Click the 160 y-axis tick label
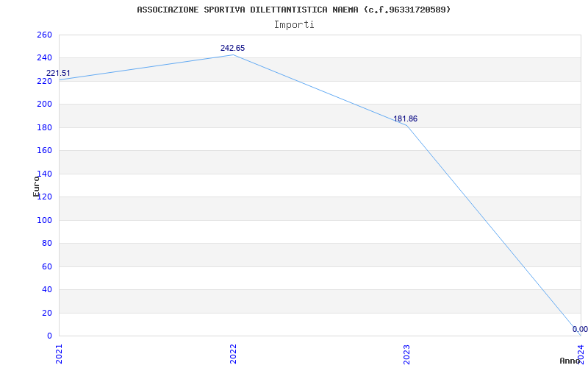This screenshot has height=368, width=588. point(44,151)
